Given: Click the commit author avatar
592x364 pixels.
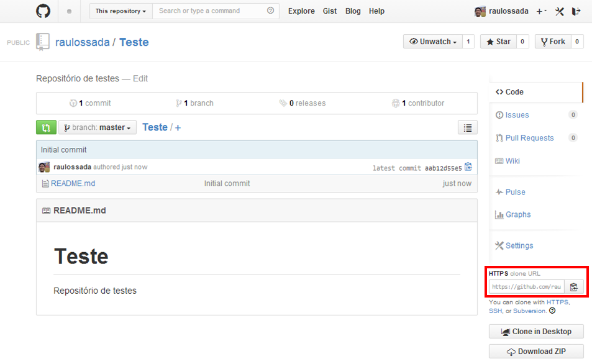Looking at the screenshot, I should [x=44, y=167].
